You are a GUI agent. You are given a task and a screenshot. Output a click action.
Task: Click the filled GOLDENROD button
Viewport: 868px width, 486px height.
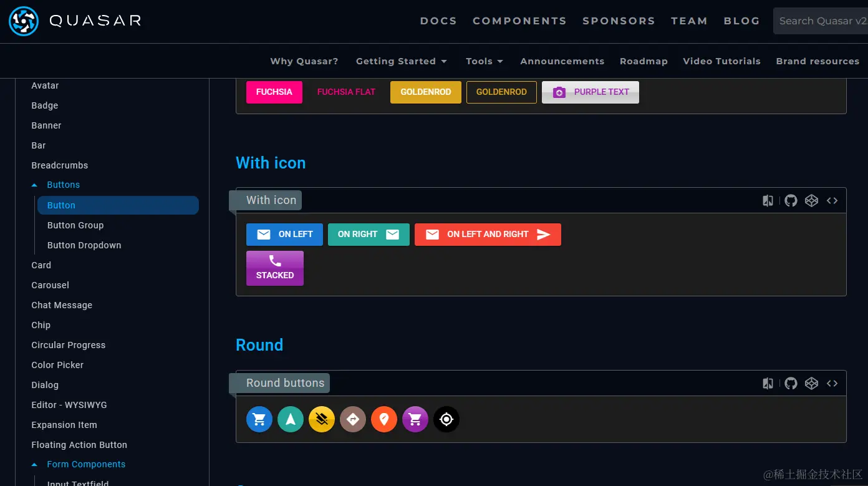click(426, 92)
